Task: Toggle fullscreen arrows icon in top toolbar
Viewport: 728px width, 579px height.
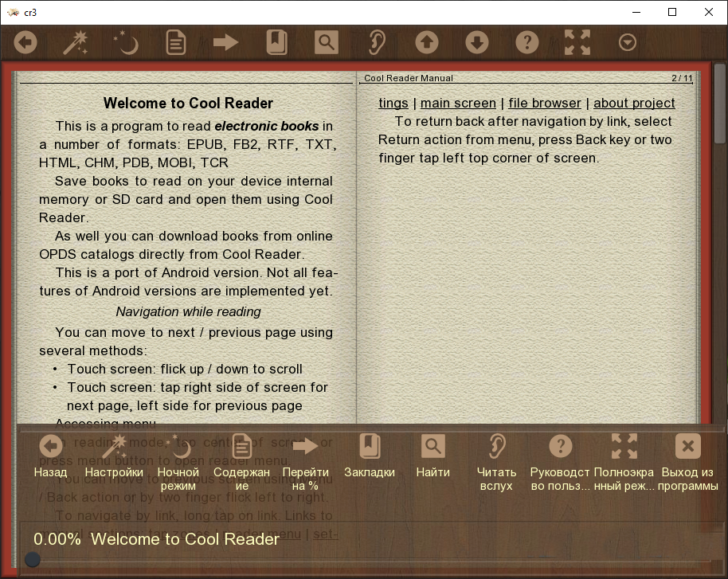Action: 577,43
